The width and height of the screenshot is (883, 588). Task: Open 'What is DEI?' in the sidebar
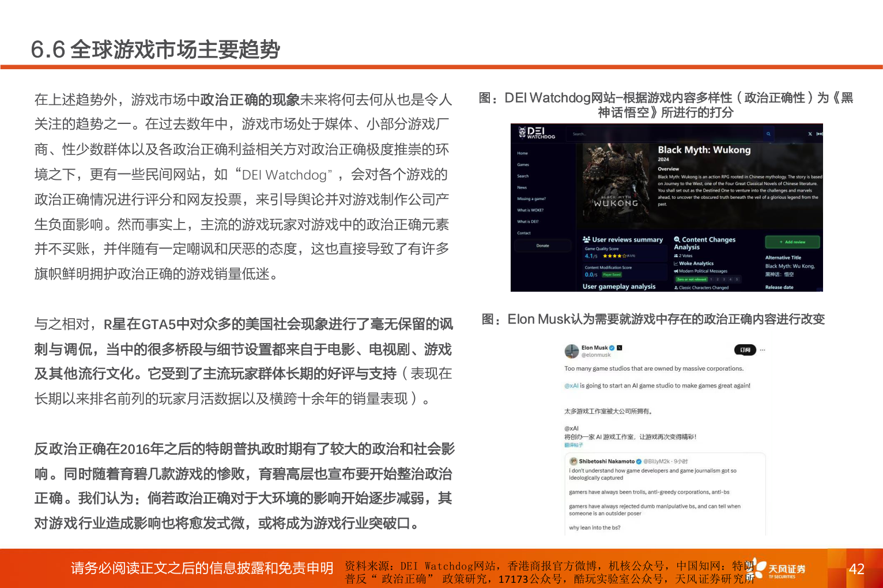pyautogui.click(x=528, y=221)
